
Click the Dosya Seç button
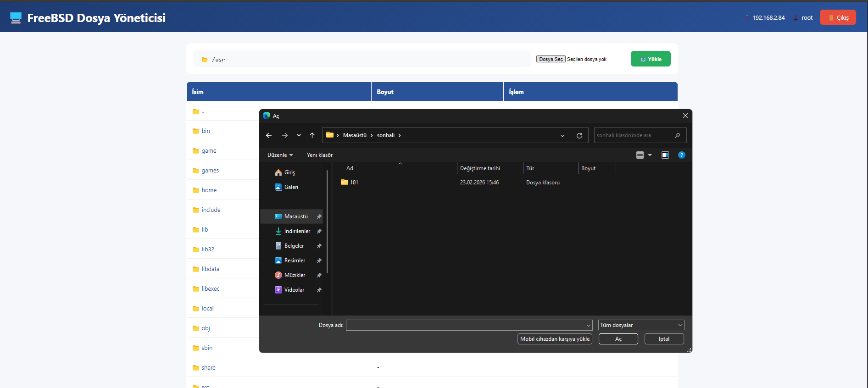551,59
